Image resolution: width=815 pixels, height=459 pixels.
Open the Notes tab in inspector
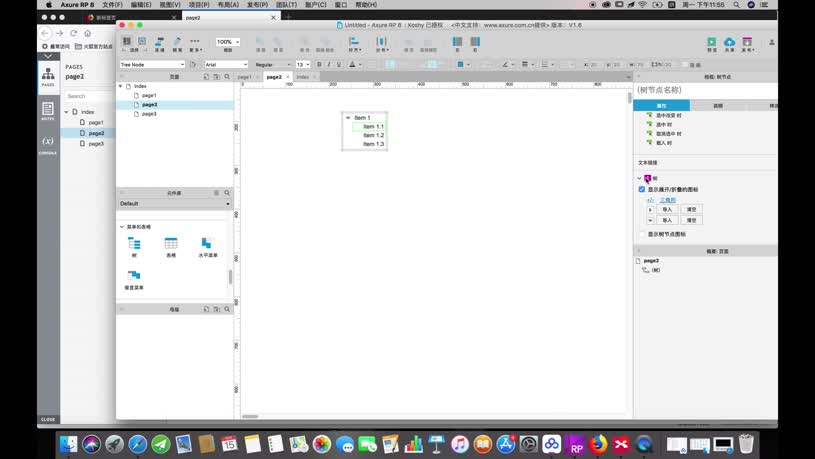tap(718, 106)
